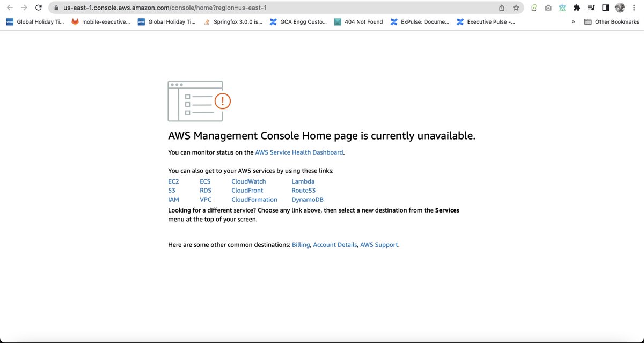Viewport: 644px width, 343px height.
Task: Open the Extensions puzzle-piece menu
Action: [577, 8]
